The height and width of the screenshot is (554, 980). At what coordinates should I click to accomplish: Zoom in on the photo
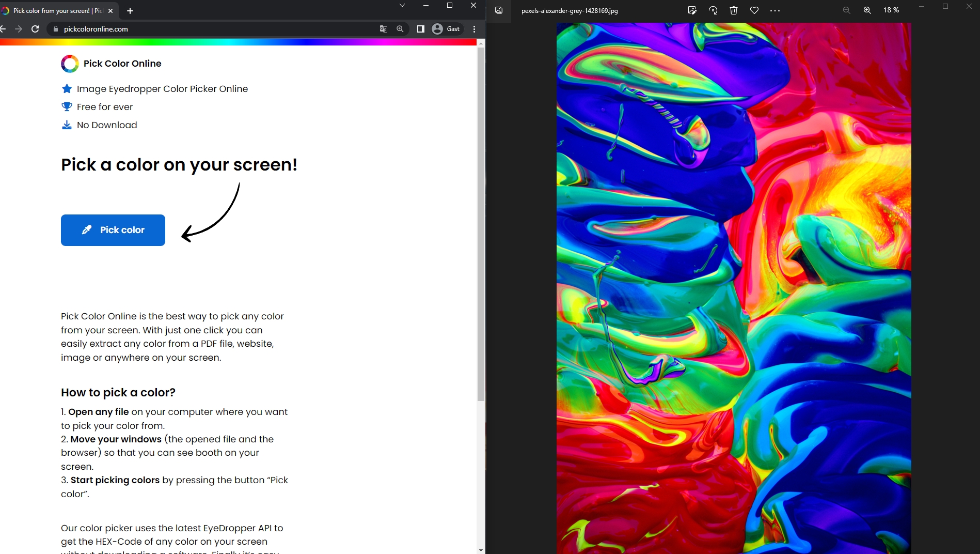click(x=867, y=10)
